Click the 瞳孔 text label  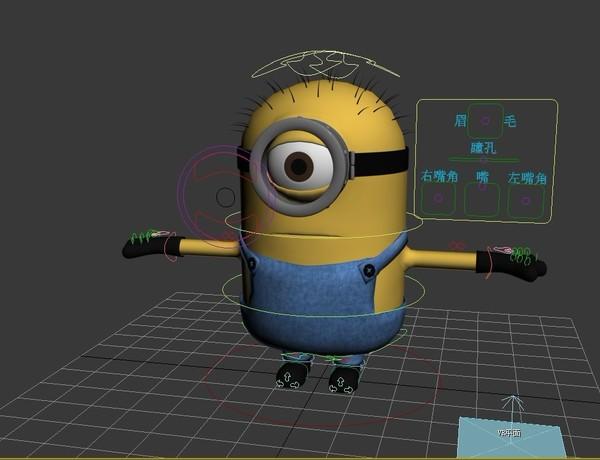click(x=483, y=147)
